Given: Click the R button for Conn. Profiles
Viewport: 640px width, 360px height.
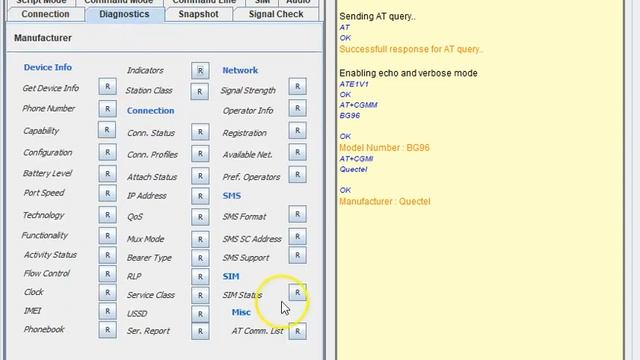Looking at the screenshot, I should click(x=200, y=154).
